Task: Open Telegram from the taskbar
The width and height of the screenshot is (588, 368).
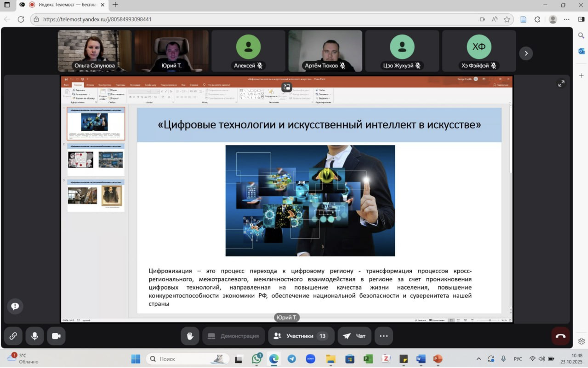Action: pos(292,359)
